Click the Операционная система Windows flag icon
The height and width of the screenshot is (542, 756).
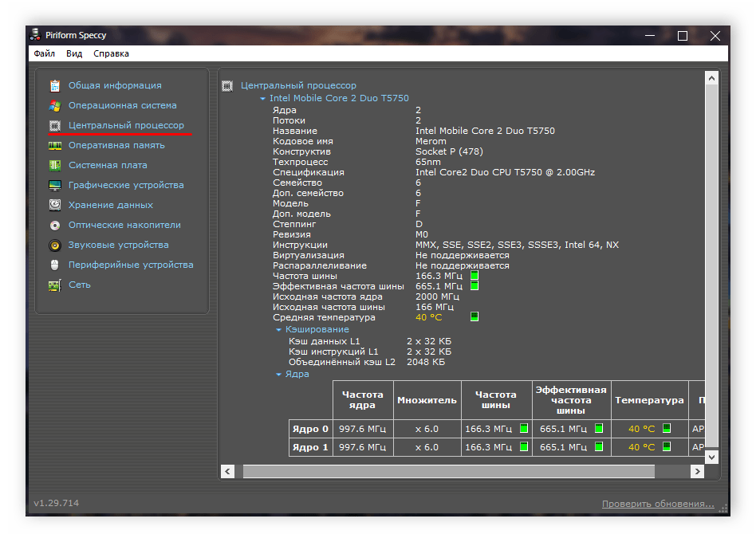pyautogui.click(x=55, y=105)
